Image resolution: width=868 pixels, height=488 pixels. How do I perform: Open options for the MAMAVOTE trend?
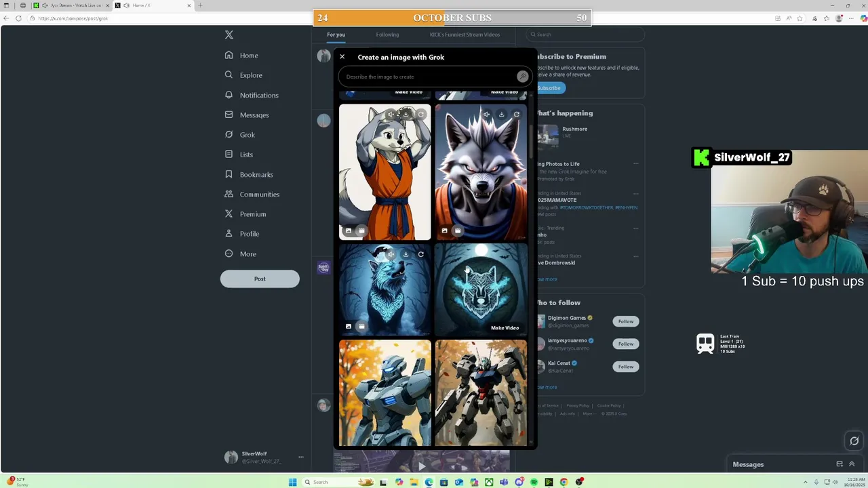635,194
